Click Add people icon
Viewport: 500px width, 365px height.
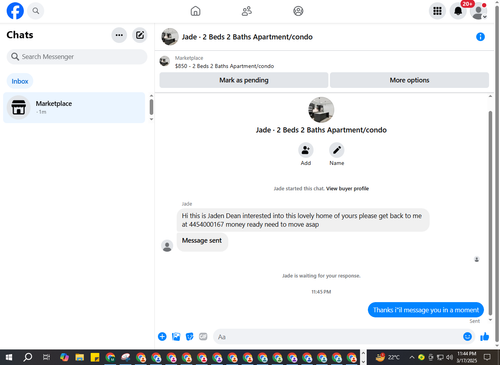tap(305, 150)
